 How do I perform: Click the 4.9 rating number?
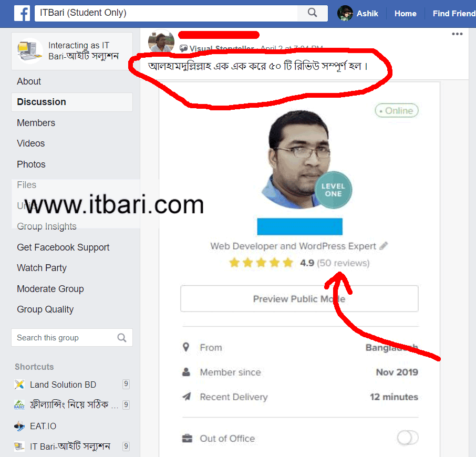(307, 263)
